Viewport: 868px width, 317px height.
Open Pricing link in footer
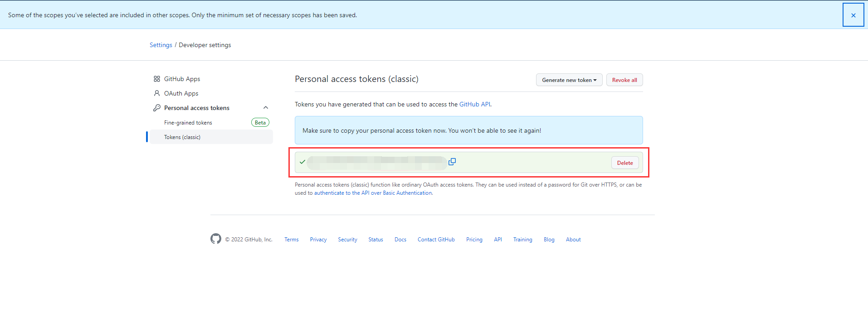(474, 240)
